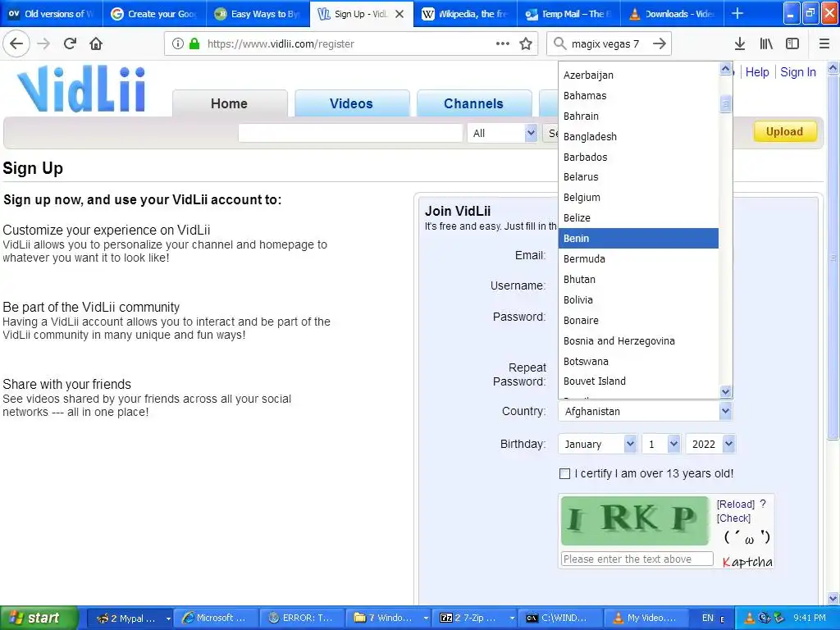The image size is (840, 630).
Task: Select Bermuda in the country list
Action: pyautogui.click(x=638, y=258)
